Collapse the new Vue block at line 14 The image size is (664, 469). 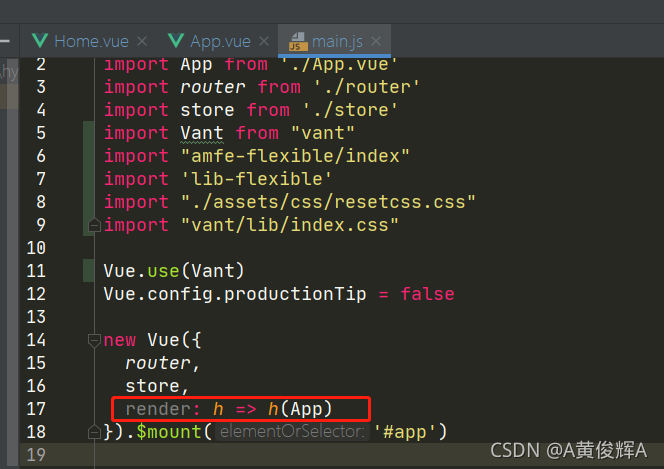(96, 340)
